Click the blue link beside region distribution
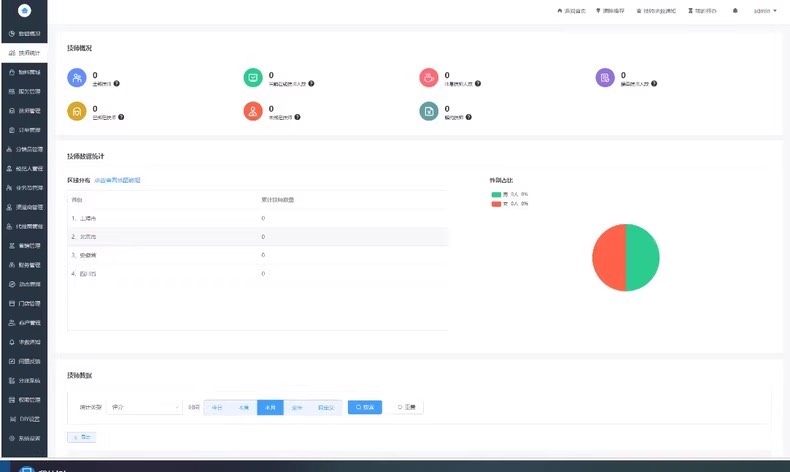790x472 pixels. click(x=117, y=180)
